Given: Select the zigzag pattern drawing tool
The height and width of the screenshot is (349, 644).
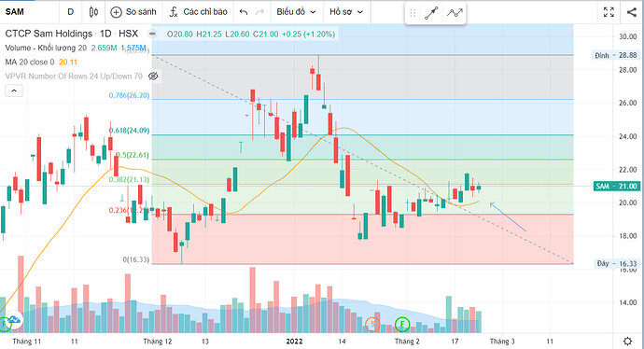Looking at the screenshot, I should click(x=455, y=13).
